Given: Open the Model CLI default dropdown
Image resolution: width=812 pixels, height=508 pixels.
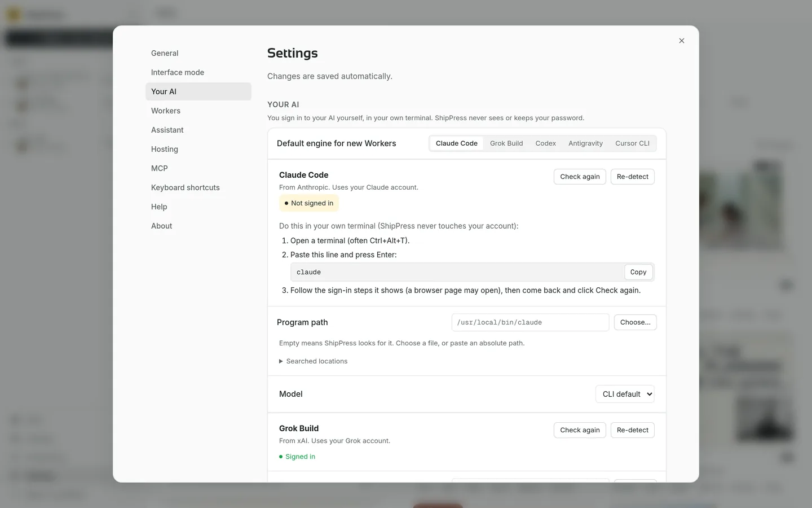Looking at the screenshot, I should coord(625,394).
